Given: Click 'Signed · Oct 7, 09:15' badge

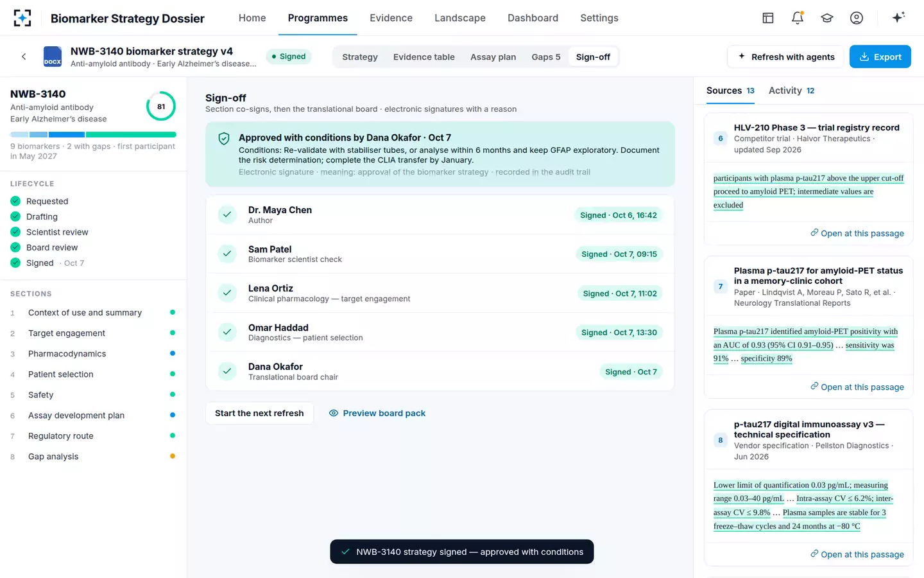Looking at the screenshot, I should 619,254.
